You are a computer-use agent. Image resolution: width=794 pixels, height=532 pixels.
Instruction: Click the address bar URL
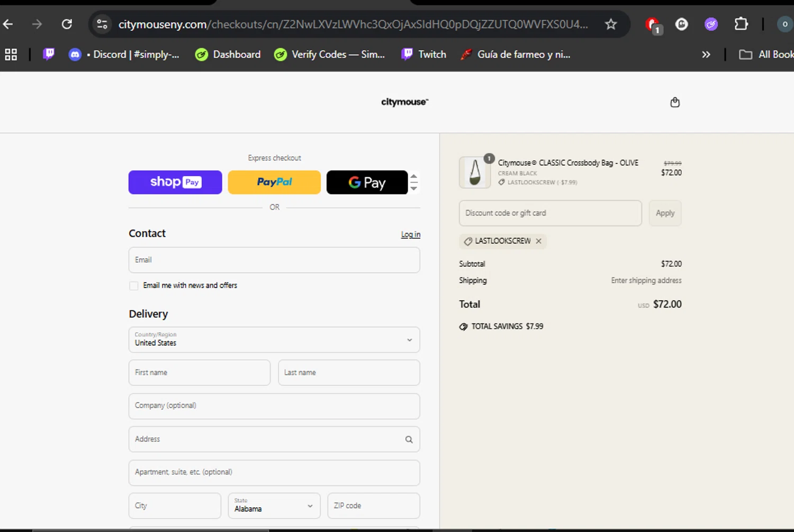[353, 24]
